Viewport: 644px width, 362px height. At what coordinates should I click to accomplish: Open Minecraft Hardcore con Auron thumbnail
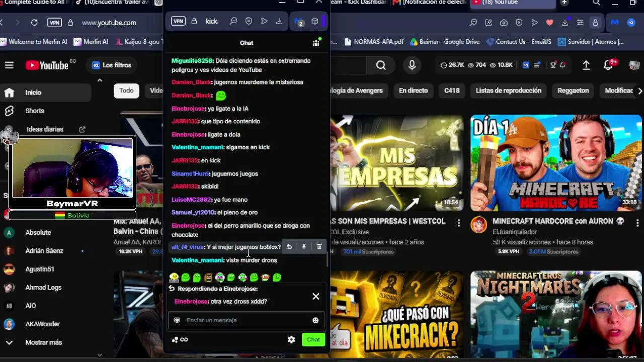(x=556, y=163)
